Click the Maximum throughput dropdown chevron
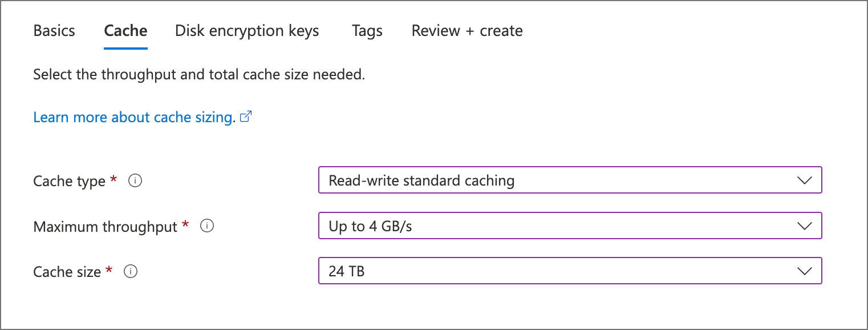Image resolution: width=868 pixels, height=330 pixels. (x=805, y=226)
